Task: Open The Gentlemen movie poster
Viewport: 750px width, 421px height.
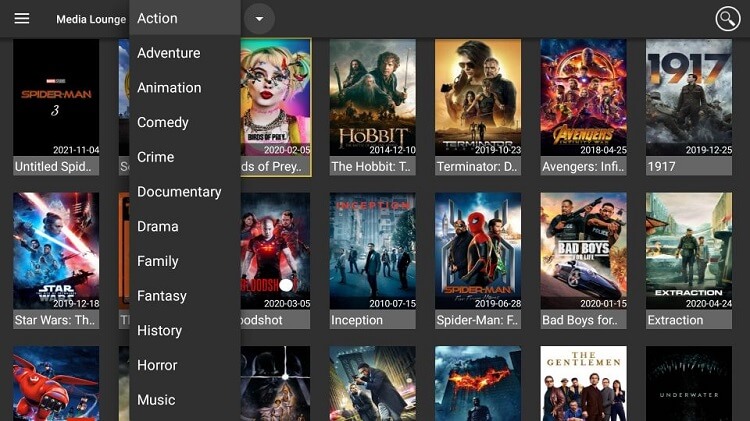Action: tap(584, 384)
